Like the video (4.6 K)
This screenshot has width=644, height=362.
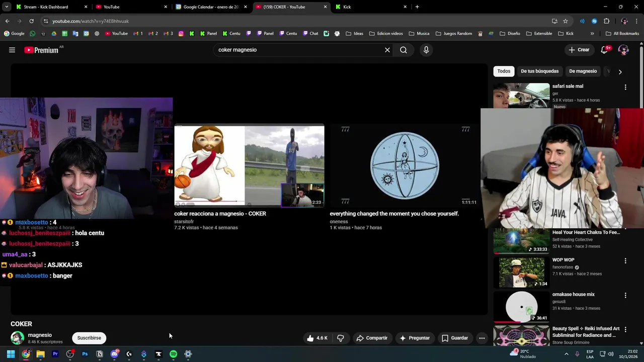pos(317,338)
